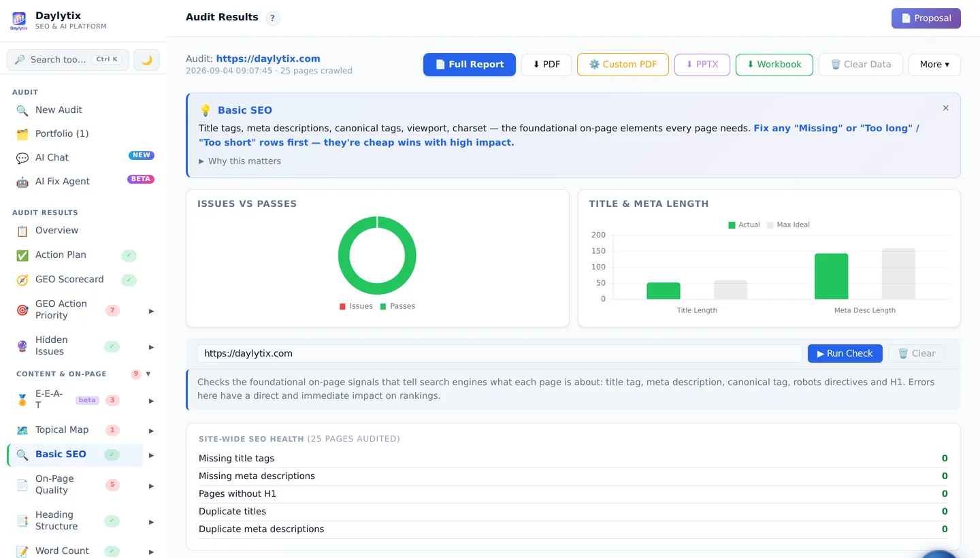The width and height of the screenshot is (980, 558).
Task: Expand Hidden Issues submenu arrow
Action: point(151,347)
